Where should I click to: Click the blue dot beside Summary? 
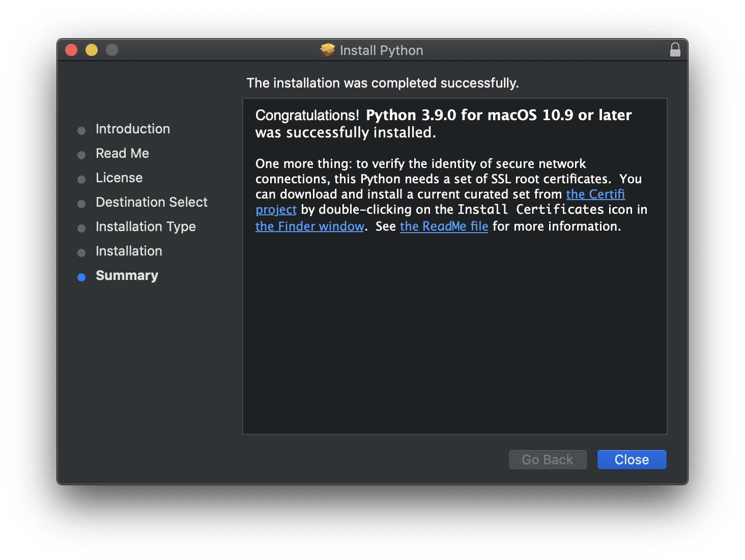click(x=81, y=277)
